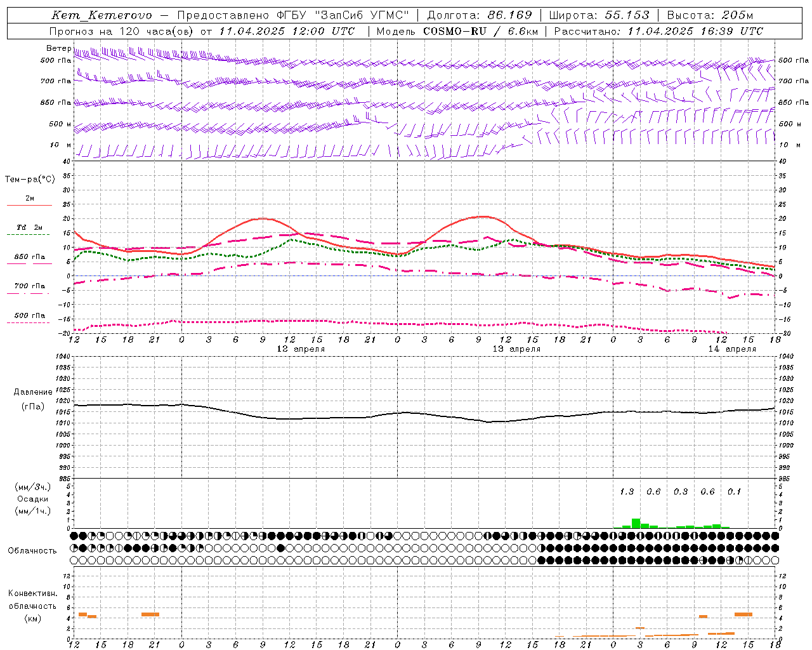
Task: Select the 'Высота: 205м' header field
Action: pos(710,15)
